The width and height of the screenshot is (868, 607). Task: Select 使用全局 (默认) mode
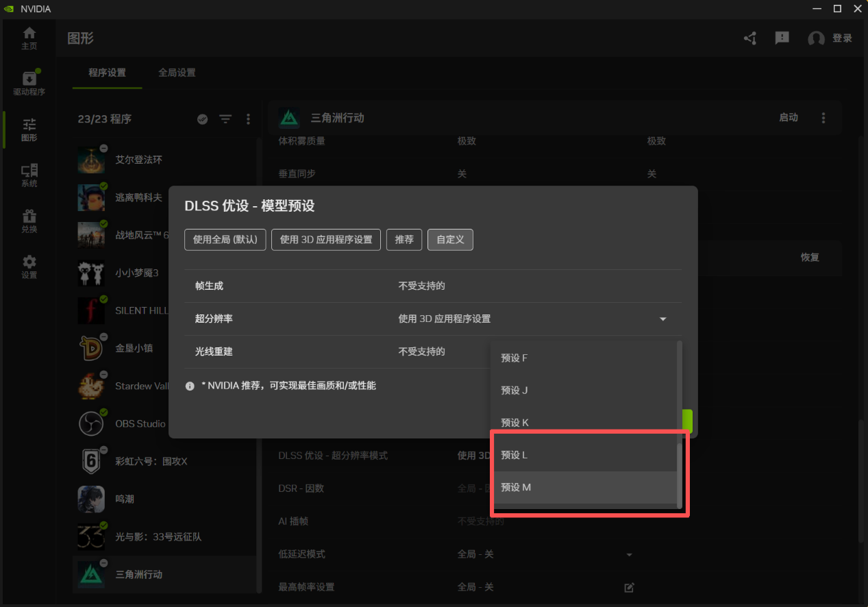click(x=225, y=239)
